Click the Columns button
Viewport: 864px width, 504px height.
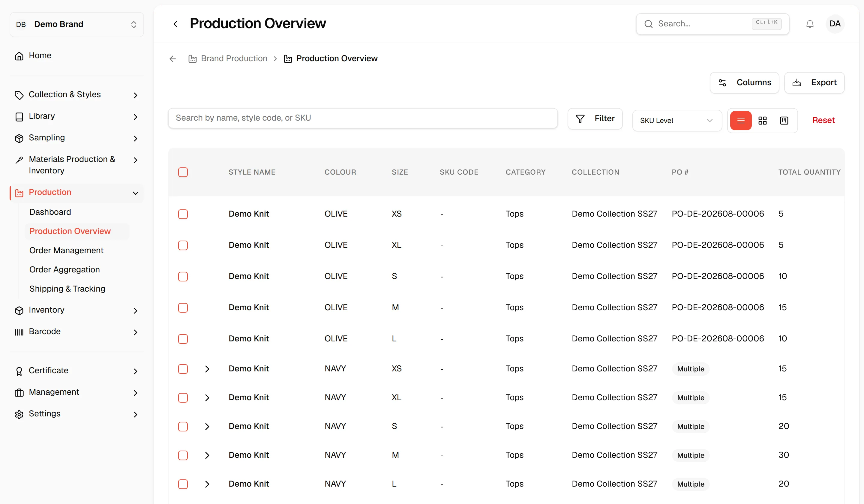pyautogui.click(x=744, y=82)
